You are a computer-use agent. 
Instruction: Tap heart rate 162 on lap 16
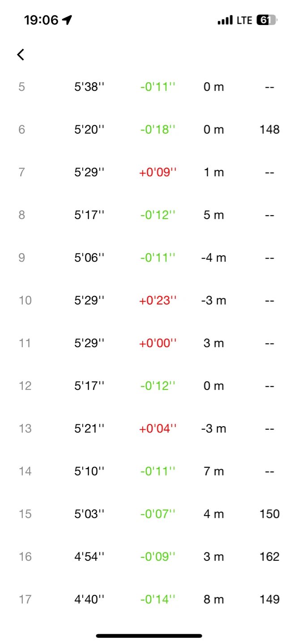(x=269, y=557)
